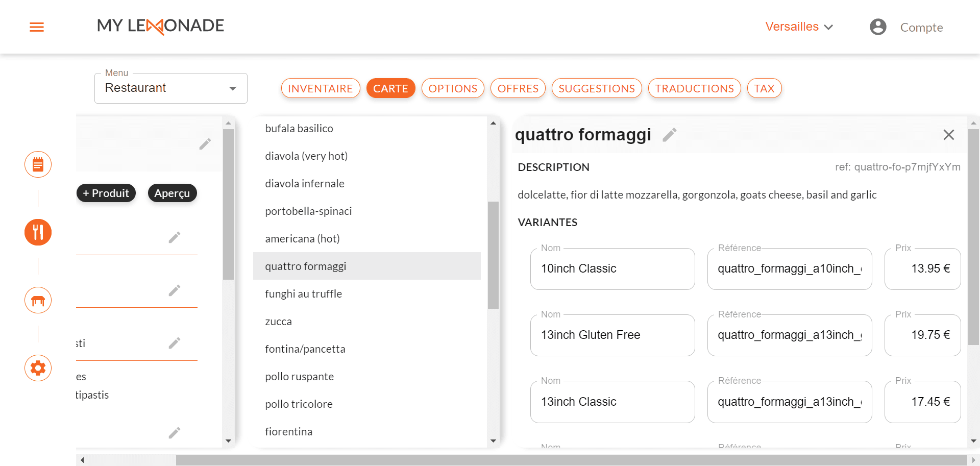Click the category panel scrollbar thumb
This screenshot has height=466, width=980.
(x=228, y=204)
